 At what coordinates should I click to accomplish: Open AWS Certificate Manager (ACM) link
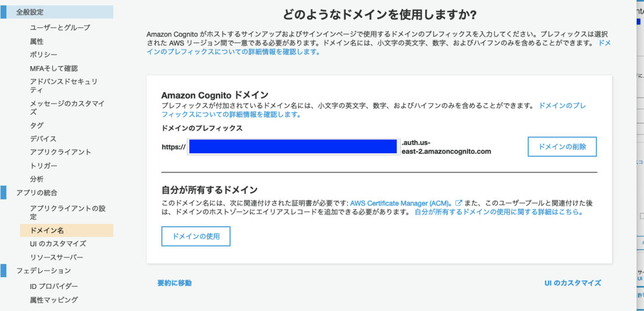click(x=401, y=204)
